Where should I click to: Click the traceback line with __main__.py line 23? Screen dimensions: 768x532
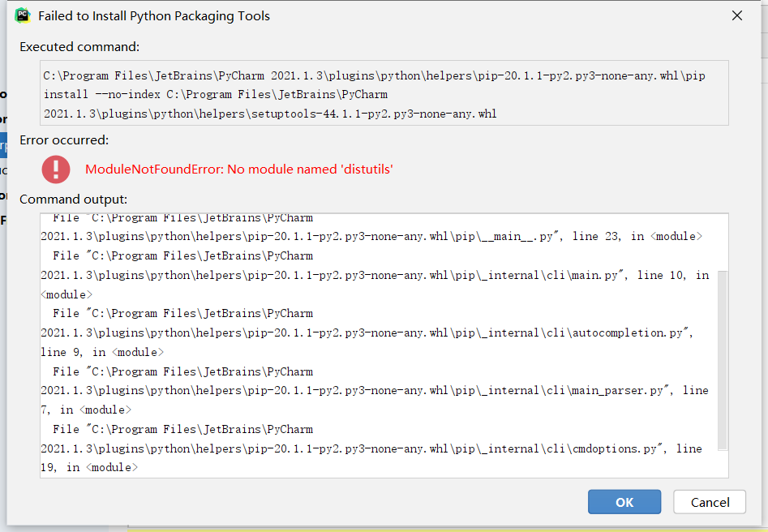(371, 237)
